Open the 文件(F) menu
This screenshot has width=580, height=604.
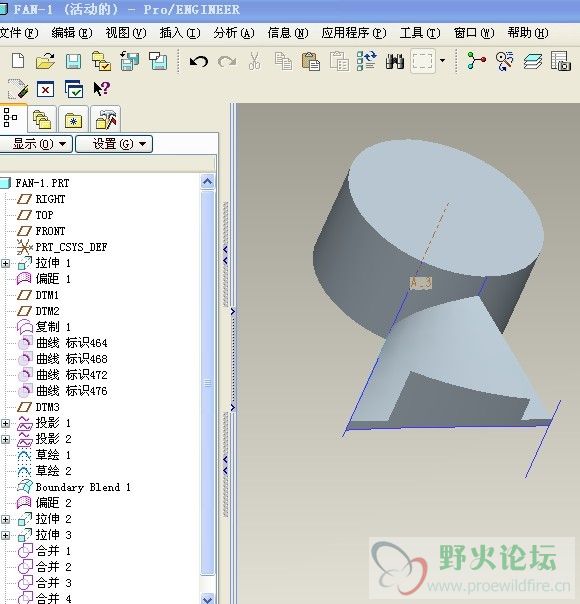pyautogui.click(x=19, y=33)
